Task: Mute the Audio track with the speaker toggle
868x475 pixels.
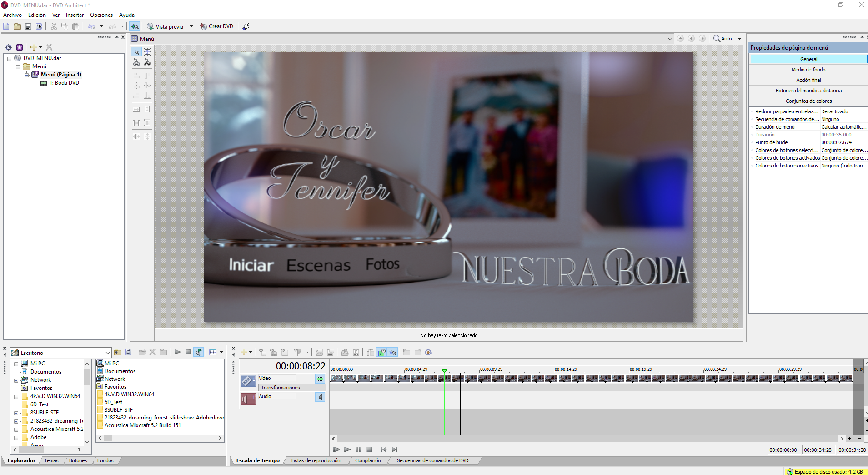Action: tap(320, 397)
